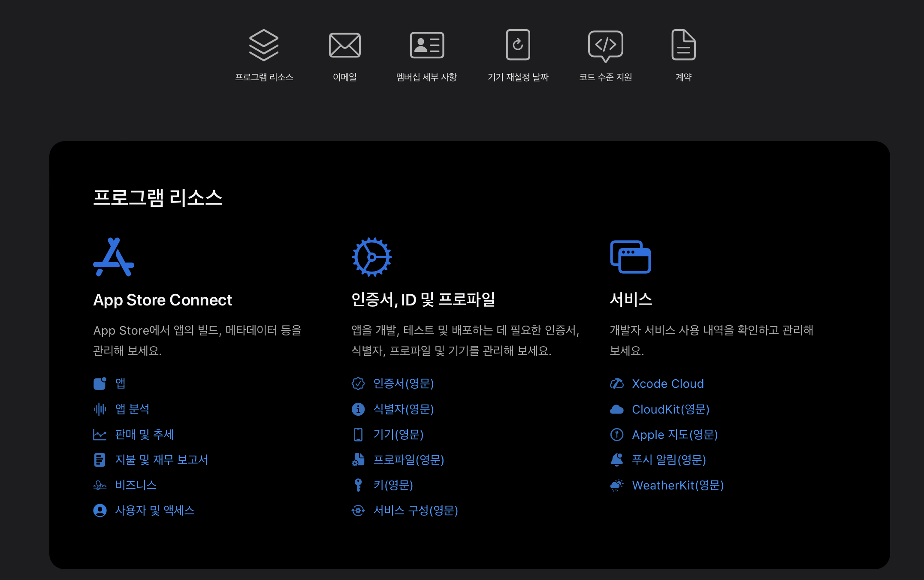Open the CloudKit(영문) link
Screen dimensions: 924x580
tap(671, 409)
